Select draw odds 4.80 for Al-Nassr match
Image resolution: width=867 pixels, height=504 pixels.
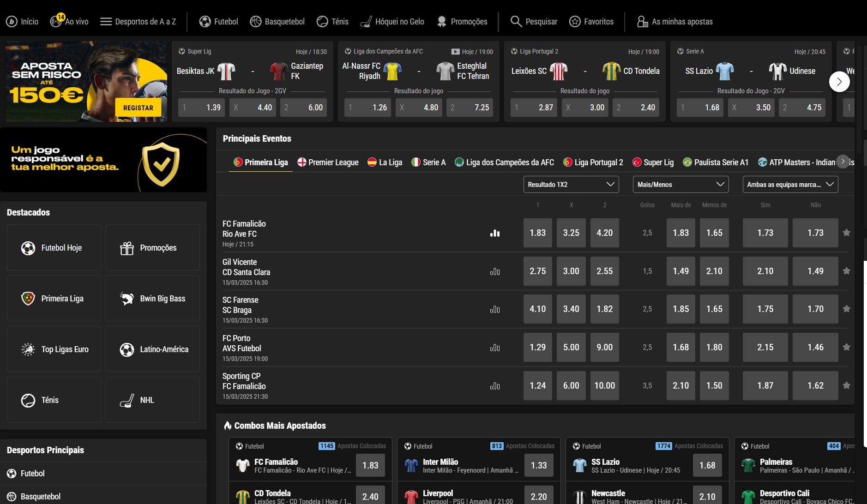[x=419, y=108]
